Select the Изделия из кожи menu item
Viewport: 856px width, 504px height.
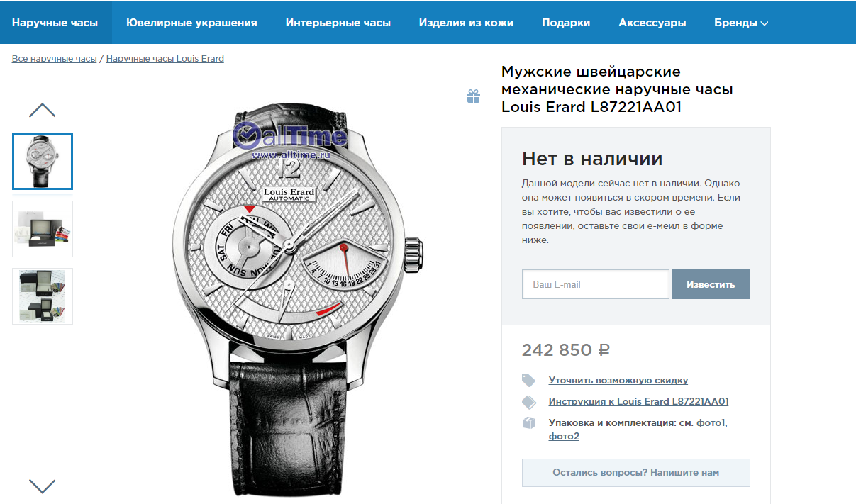(466, 23)
